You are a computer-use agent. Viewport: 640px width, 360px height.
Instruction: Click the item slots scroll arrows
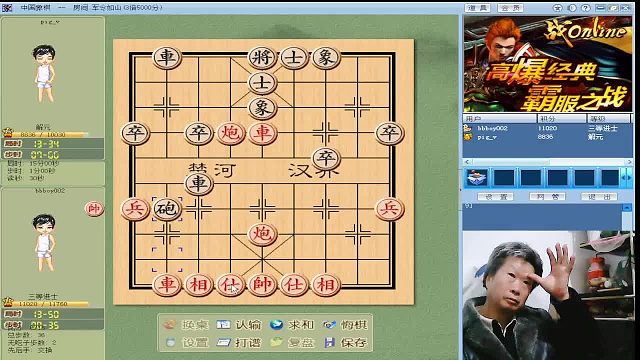click(627, 178)
